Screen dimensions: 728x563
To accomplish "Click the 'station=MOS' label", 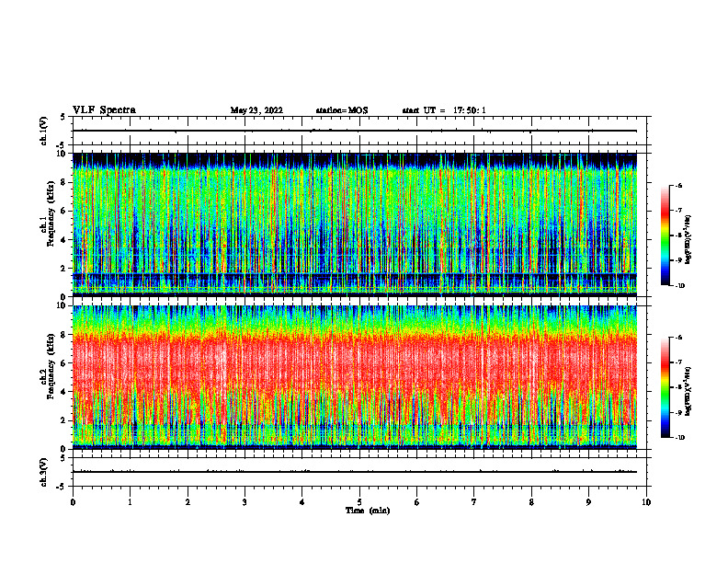I will pos(342,110).
